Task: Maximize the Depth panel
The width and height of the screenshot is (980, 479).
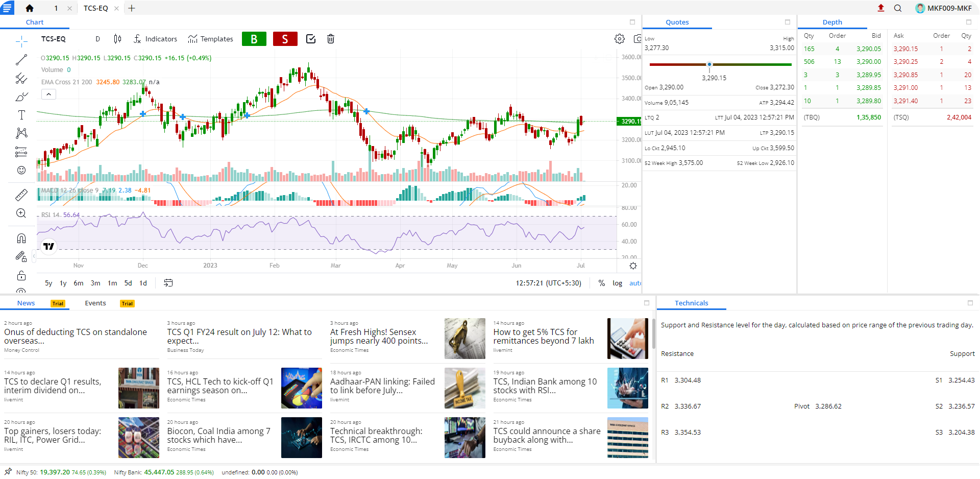Action: click(x=969, y=22)
